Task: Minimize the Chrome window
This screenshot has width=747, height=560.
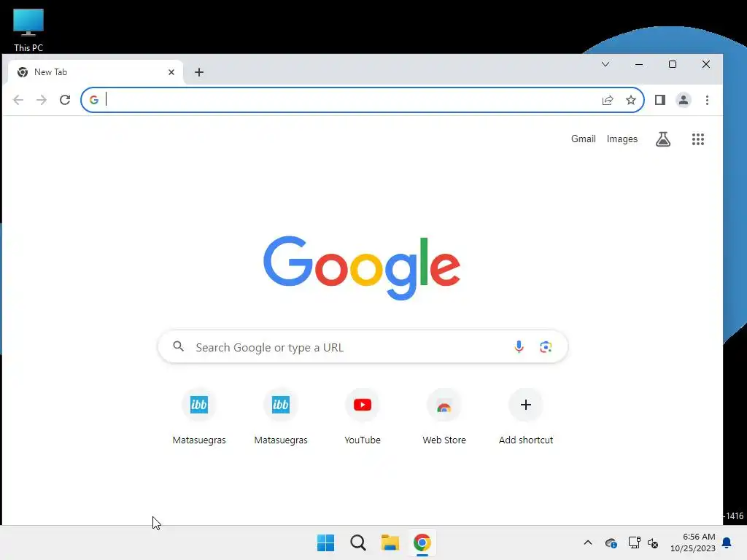Action: pyautogui.click(x=639, y=64)
